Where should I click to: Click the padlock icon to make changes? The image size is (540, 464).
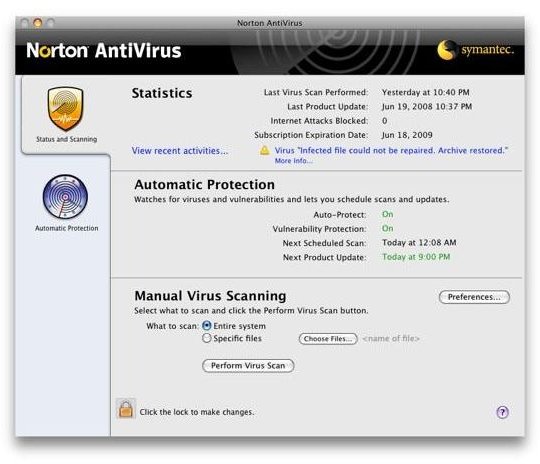pos(126,409)
